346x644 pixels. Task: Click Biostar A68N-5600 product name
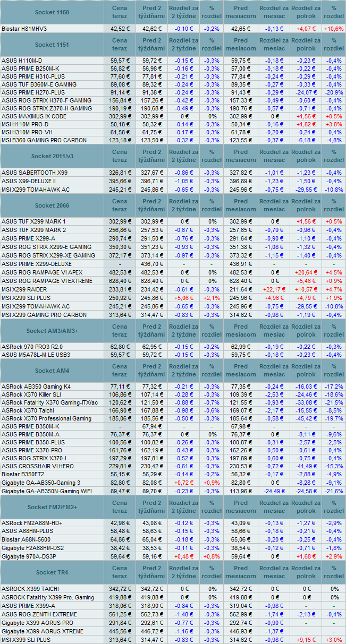coord(27,539)
